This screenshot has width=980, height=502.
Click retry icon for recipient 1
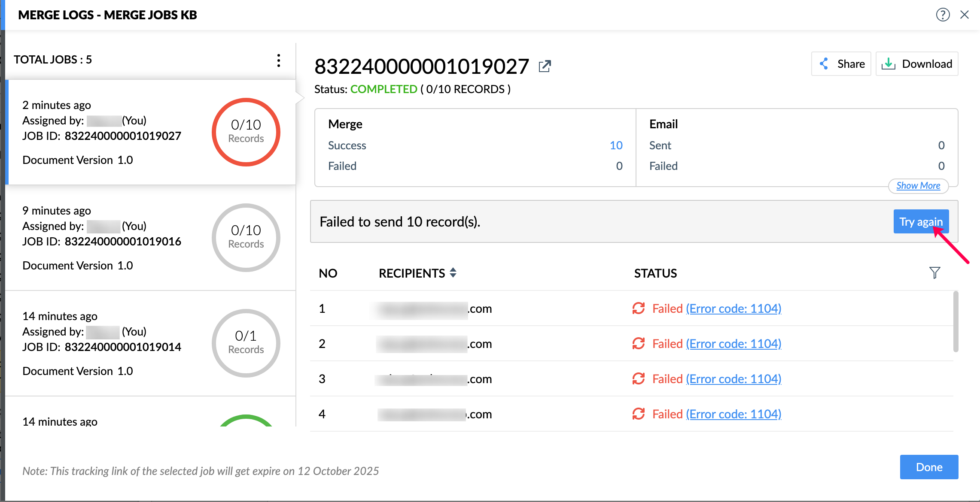[639, 308]
